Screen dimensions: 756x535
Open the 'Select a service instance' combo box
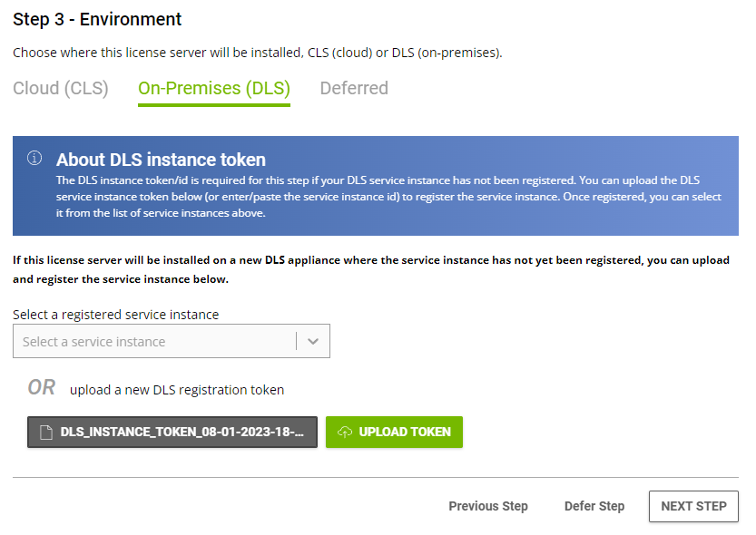pyautogui.click(x=154, y=342)
